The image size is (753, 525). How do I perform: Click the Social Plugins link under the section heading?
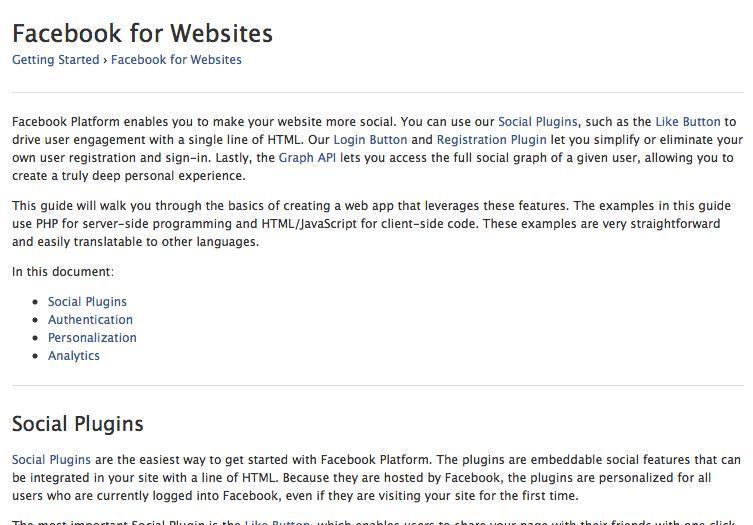tap(51, 460)
